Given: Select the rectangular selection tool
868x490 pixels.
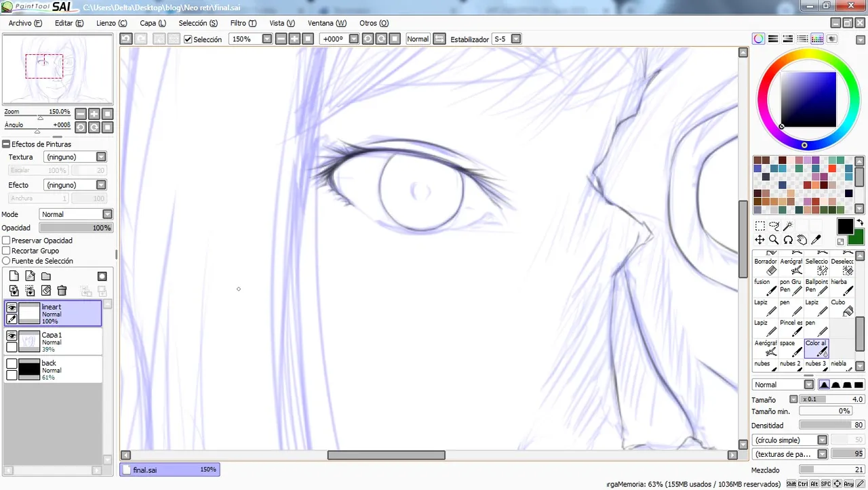Looking at the screenshot, I should click(759, 226).
